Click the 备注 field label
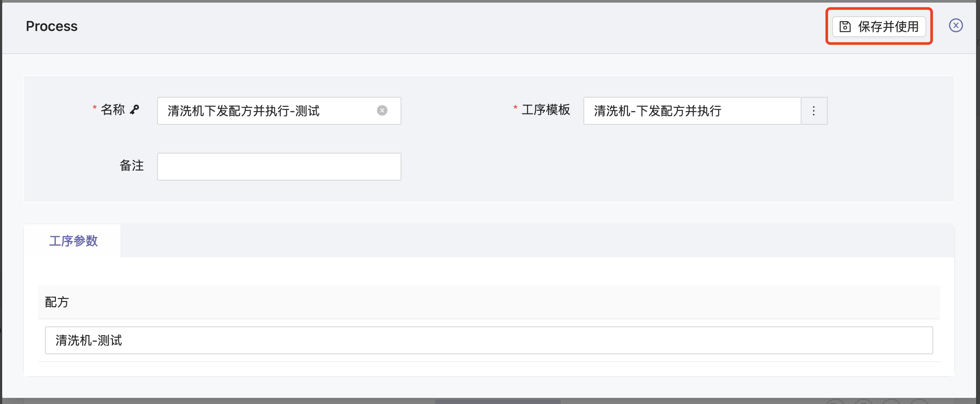 (x=131, y=166)
